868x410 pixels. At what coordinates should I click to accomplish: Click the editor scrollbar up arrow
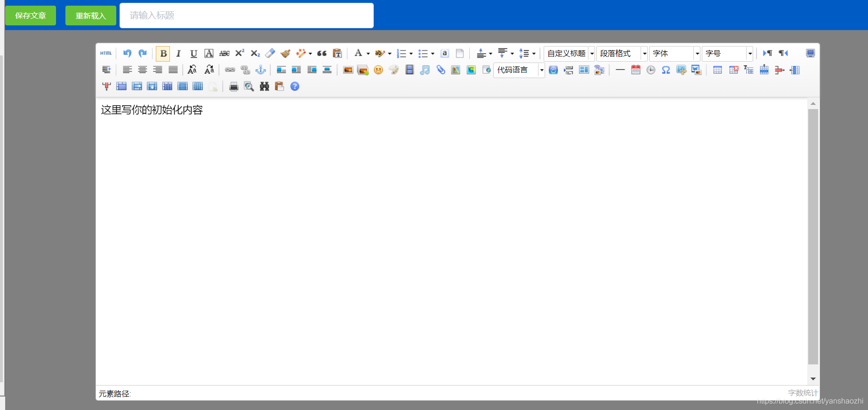813,103
